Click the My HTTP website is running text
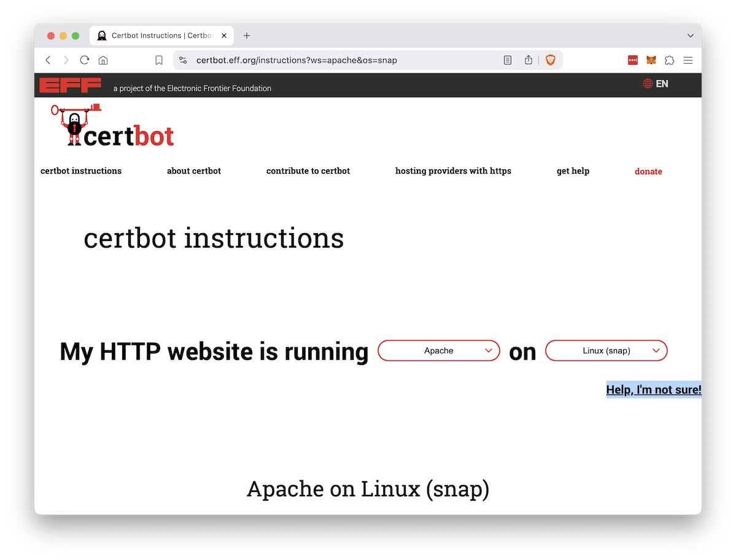This screenshot has width=736, height=560. click(x=214, y=351)
